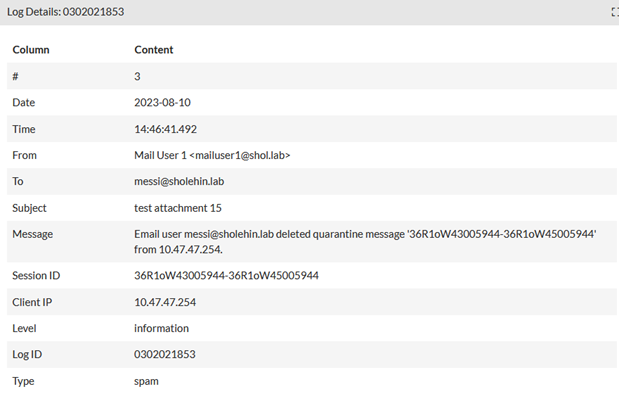Click the Log ID value in the table
Image resolution: width=620 pixels, height=409 pixels.
click(163, 354)
